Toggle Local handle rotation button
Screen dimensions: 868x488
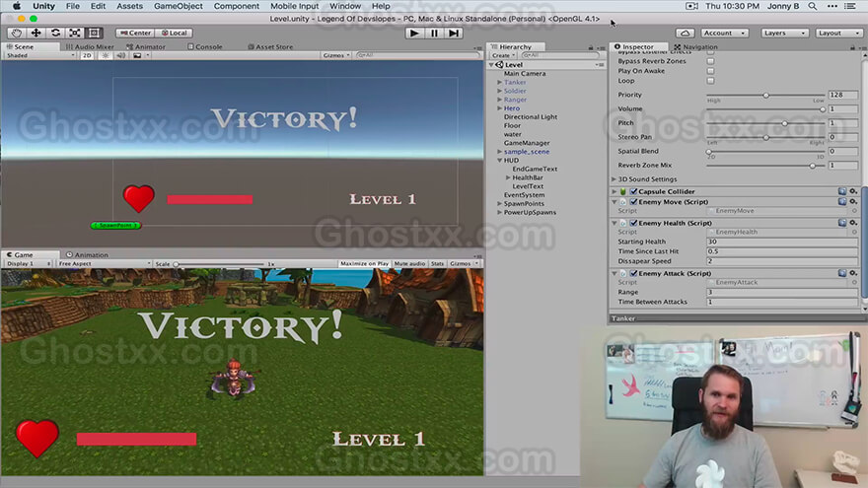(x=174, y=34)
